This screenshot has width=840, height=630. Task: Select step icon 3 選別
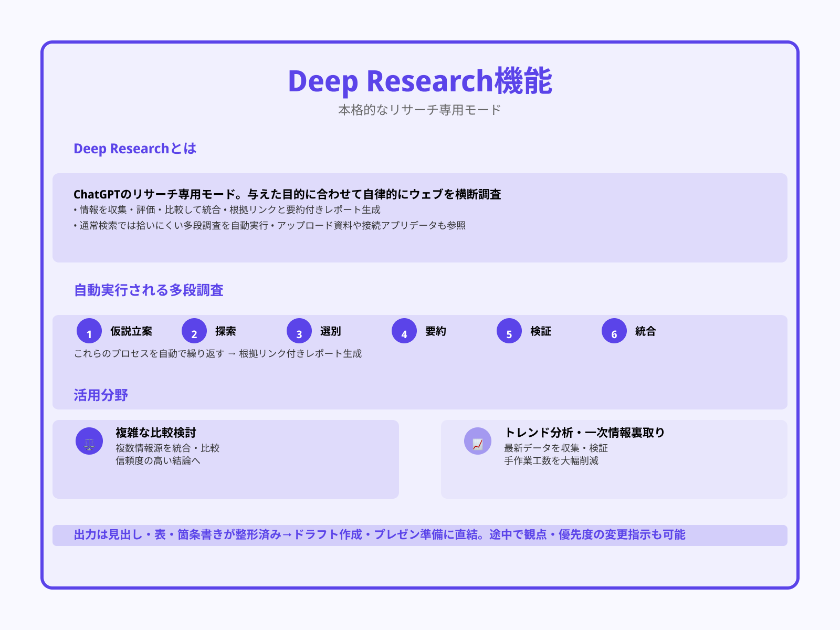click(x=299, y=331)
